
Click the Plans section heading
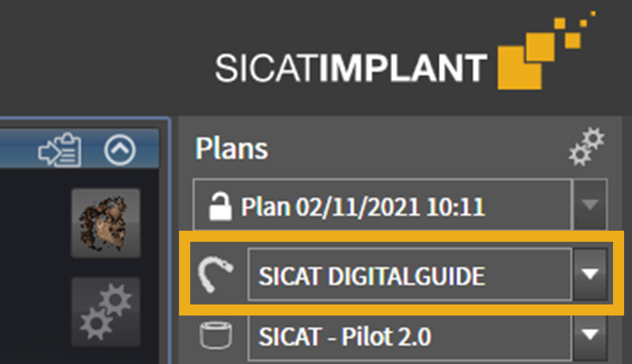(x=231, y=149)
